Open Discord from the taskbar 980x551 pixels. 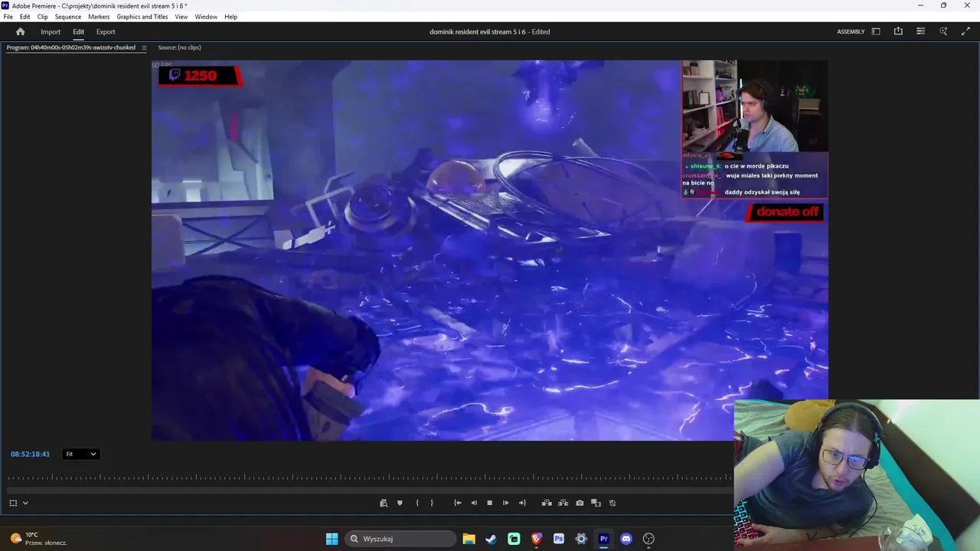coord(626,539)
